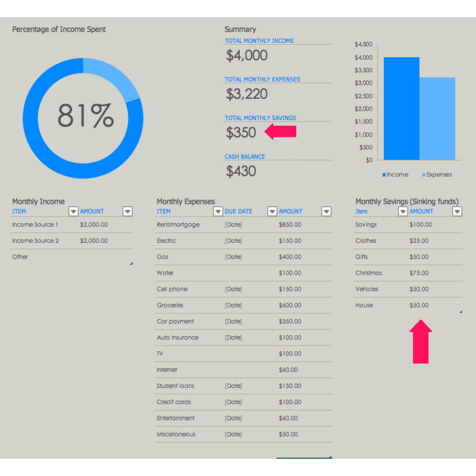Open the Monthly Income AMOUNT filter dropdown
476x476 pixels.
click(x=127, y=211)
